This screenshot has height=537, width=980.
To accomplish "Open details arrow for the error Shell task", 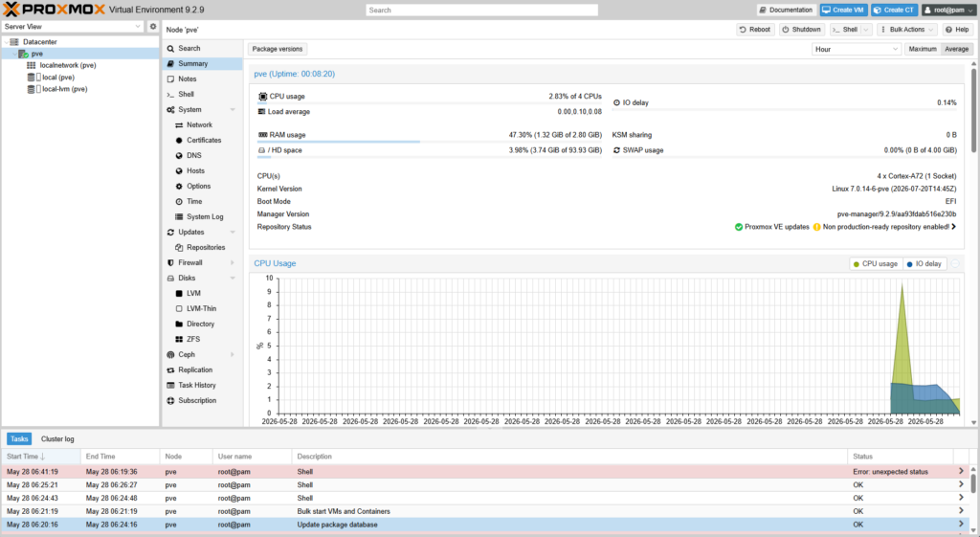I will [961, 471].
